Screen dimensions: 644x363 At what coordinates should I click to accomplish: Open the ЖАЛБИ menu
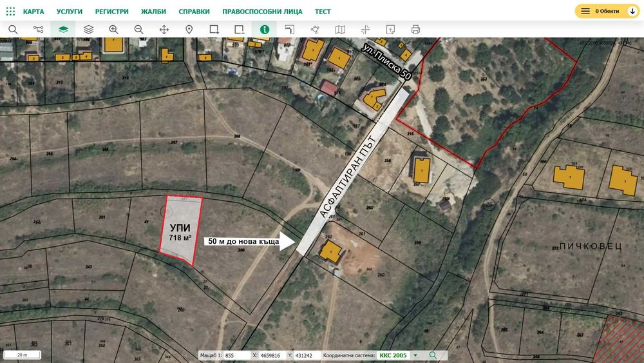click(154, 12)
